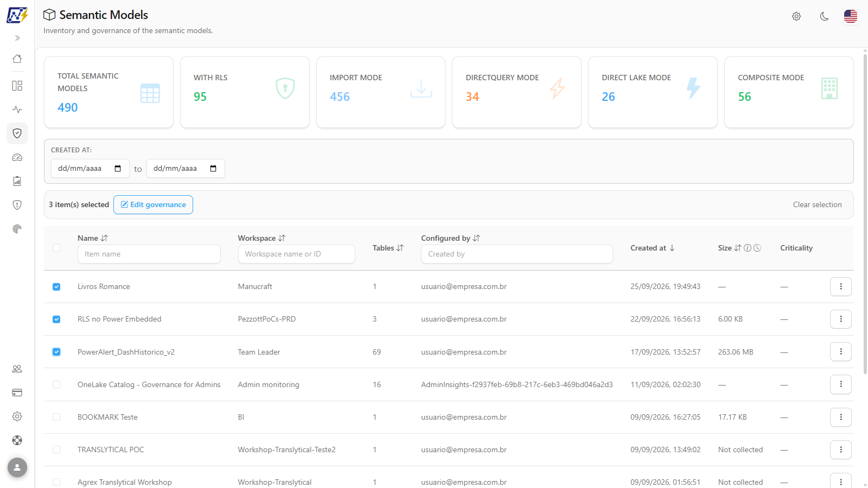Open the users group sidebar icon

pyautogui.click(x=17, y=369)
